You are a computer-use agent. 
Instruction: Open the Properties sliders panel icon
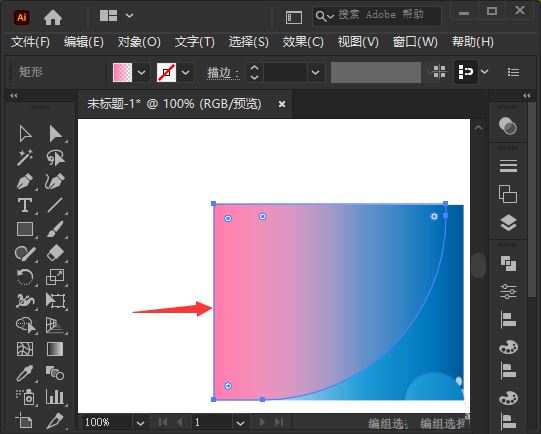pos(508,292)
